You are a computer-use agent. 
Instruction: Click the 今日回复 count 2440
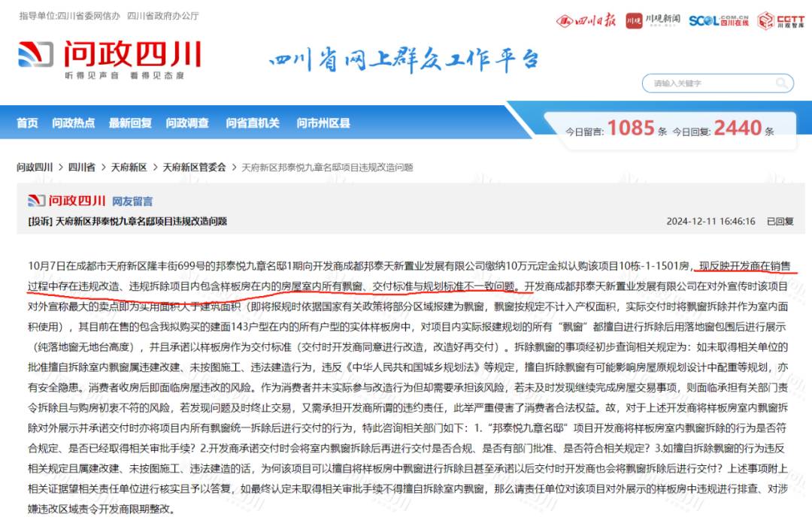[738, 128]
